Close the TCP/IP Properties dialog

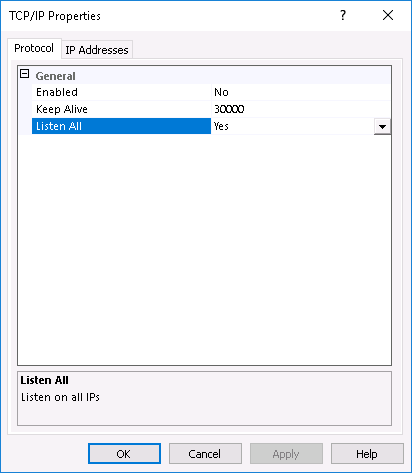388,15
